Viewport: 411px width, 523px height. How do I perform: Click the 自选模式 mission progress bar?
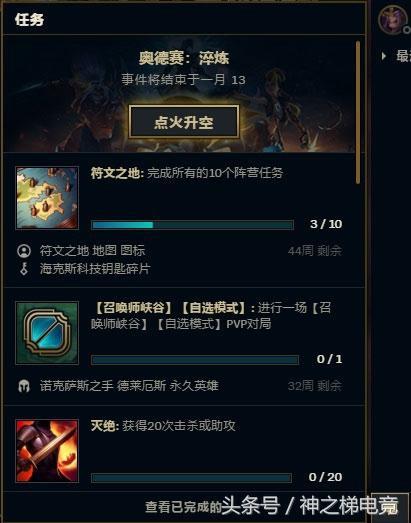click(195, 360)
